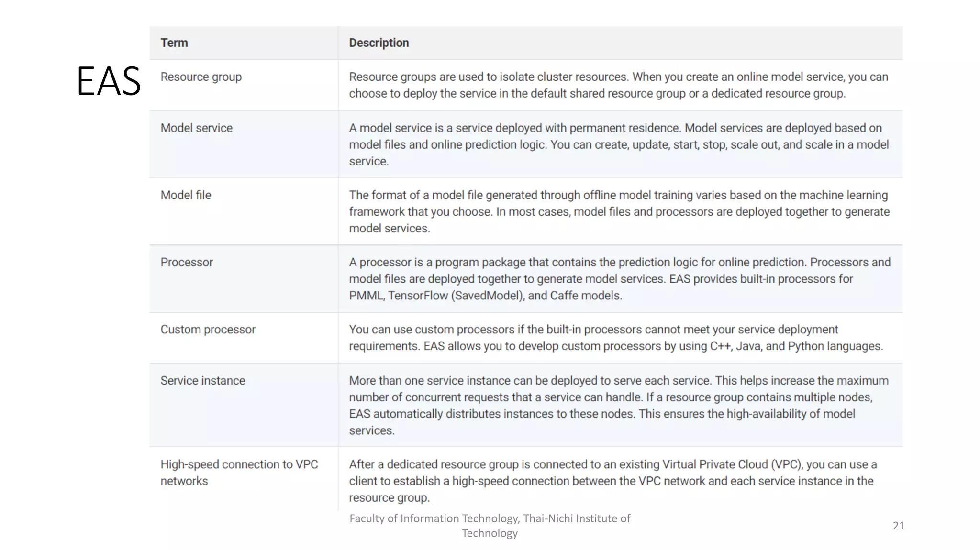Image resolution: width=980 pixels, height=551 pixels.
Task: Click the Processor description mentioning PMML and TensorFlow
Action: coord(618,279)
